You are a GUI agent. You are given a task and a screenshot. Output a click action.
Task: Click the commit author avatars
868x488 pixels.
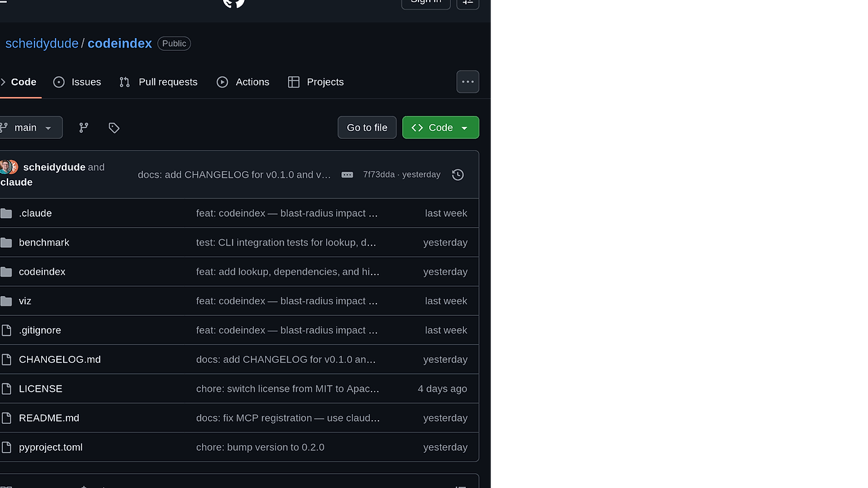[9, 167]
